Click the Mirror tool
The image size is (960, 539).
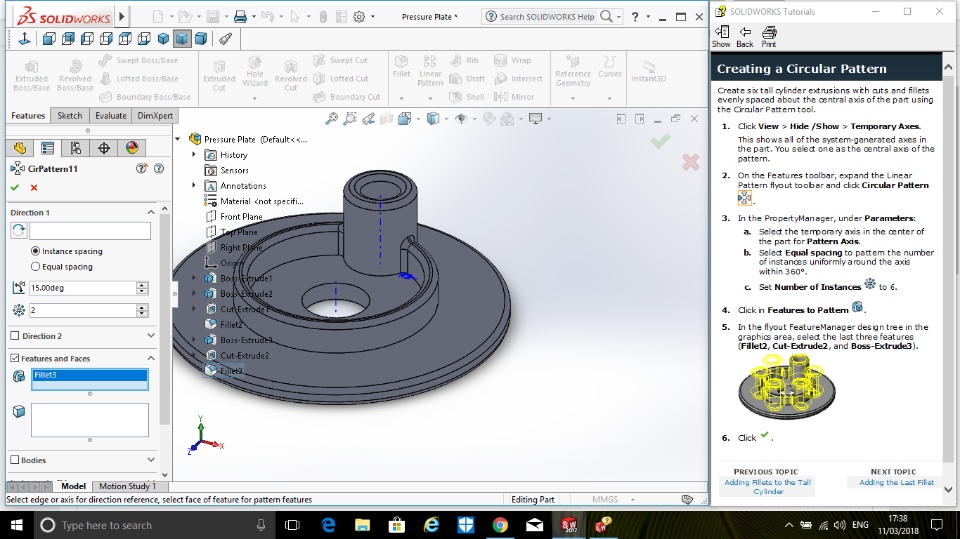tap(514, 97)
